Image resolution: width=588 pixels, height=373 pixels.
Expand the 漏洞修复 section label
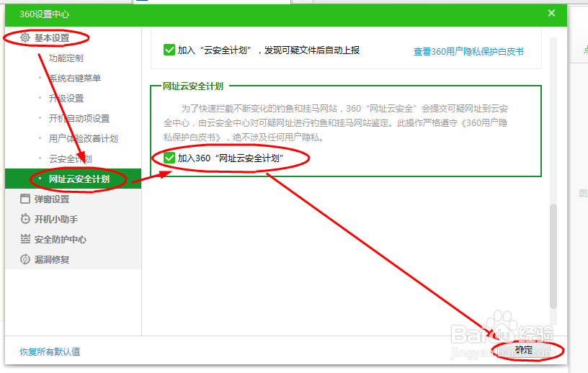[x=52, y=259]
